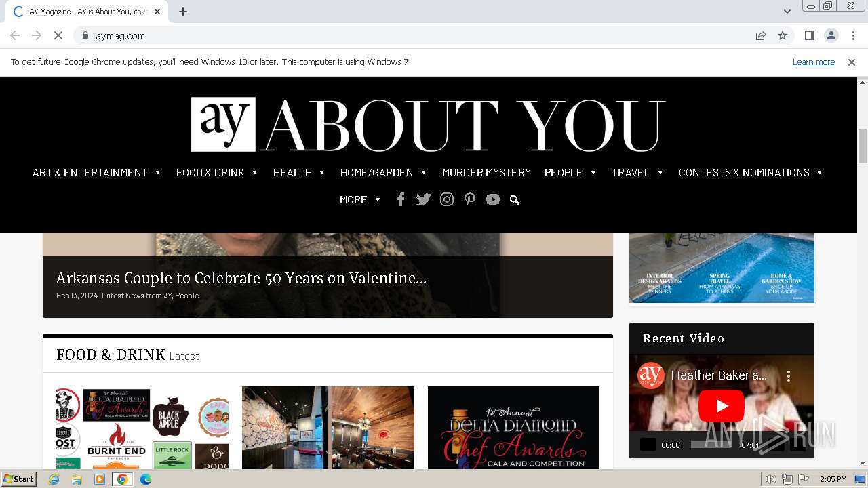Viewport: 868px width, 488px height.
Task: Open Windows Start menu
Action: pos(19,479)
